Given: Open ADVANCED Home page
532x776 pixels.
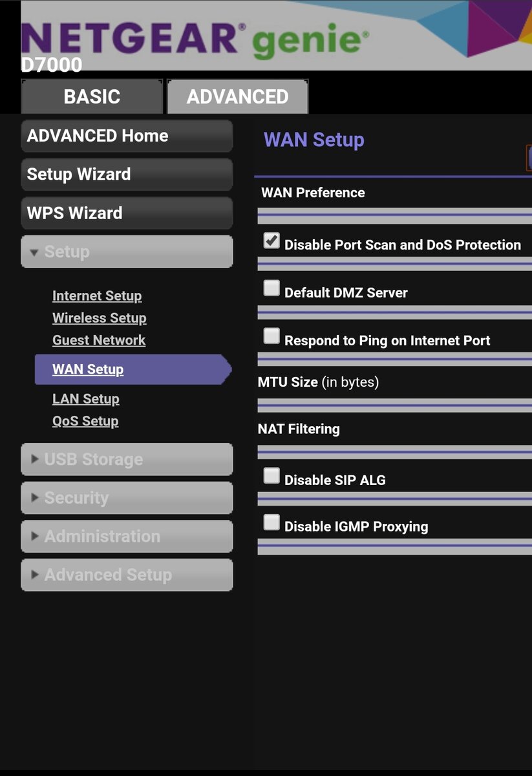Looking at the screenshot, I should coord(127,136).
